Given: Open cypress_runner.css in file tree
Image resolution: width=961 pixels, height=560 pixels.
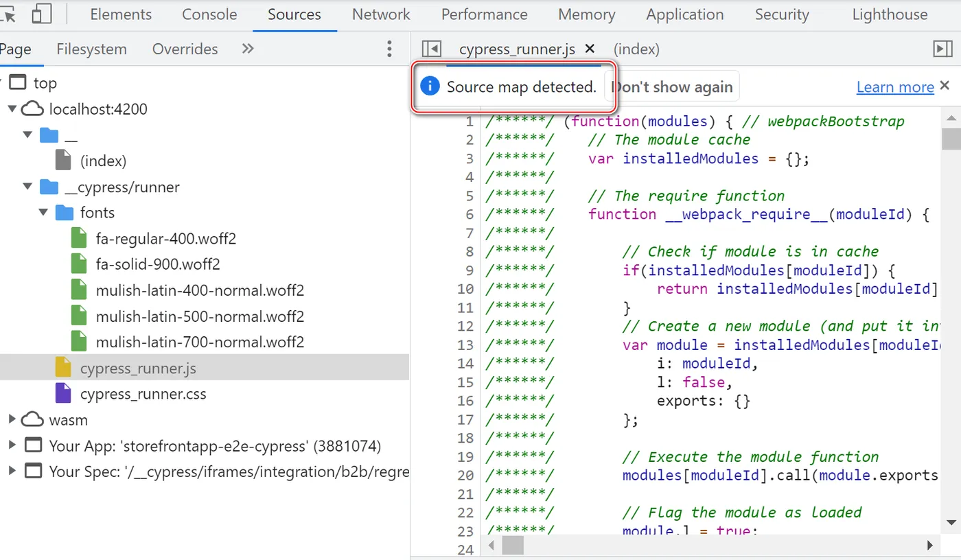Looking at the screenshot, I should (143, 394).
